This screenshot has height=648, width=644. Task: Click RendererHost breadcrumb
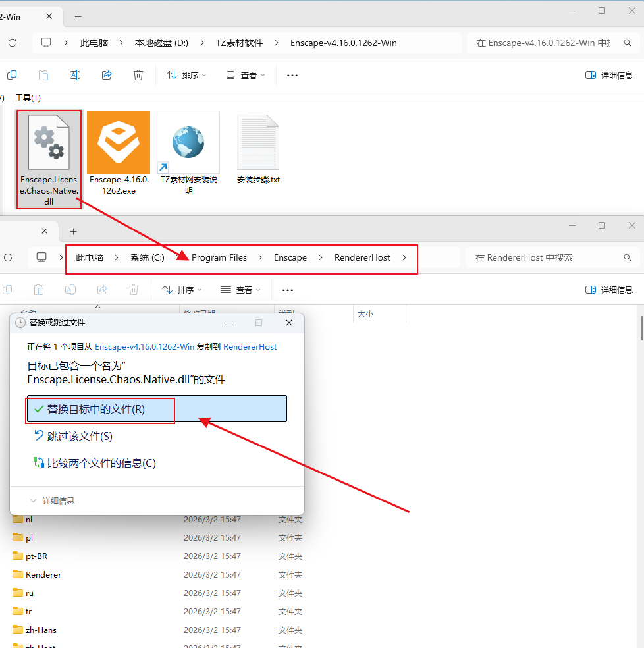[362, 258]
